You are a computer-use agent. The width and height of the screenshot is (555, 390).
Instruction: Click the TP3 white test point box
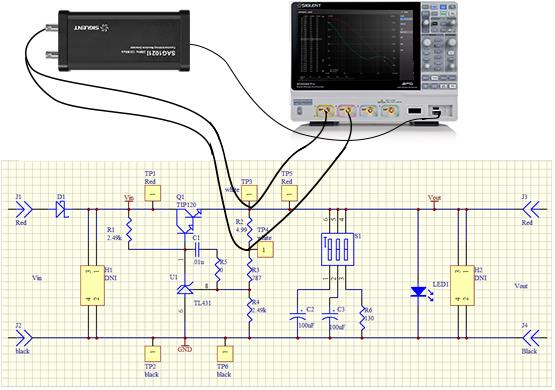tap(249, 193)
